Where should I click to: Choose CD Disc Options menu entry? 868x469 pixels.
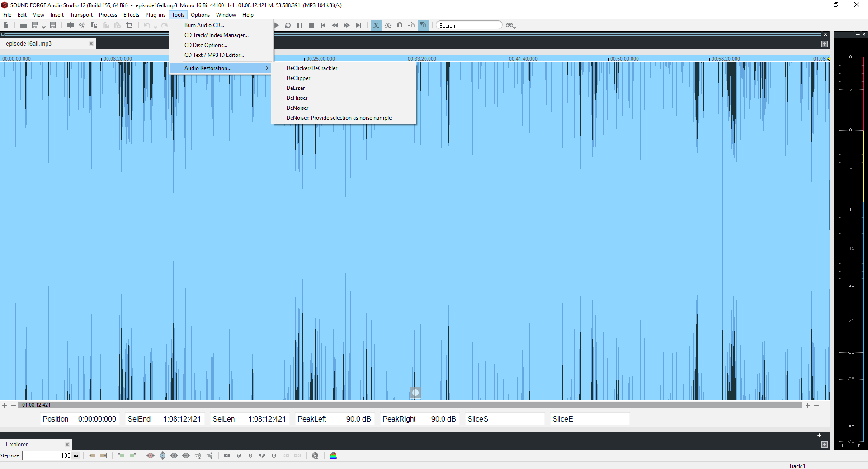[x=206, y=45]
